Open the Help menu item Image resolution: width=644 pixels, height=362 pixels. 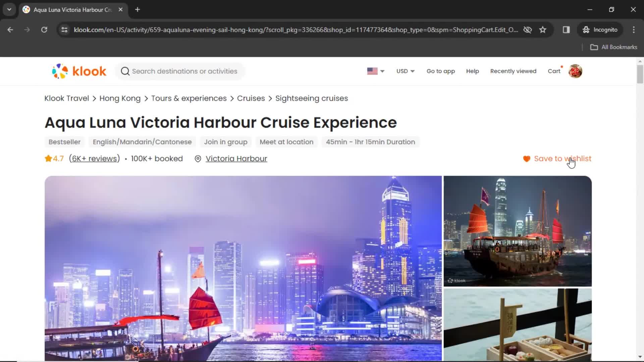click(x=472, y=71)
